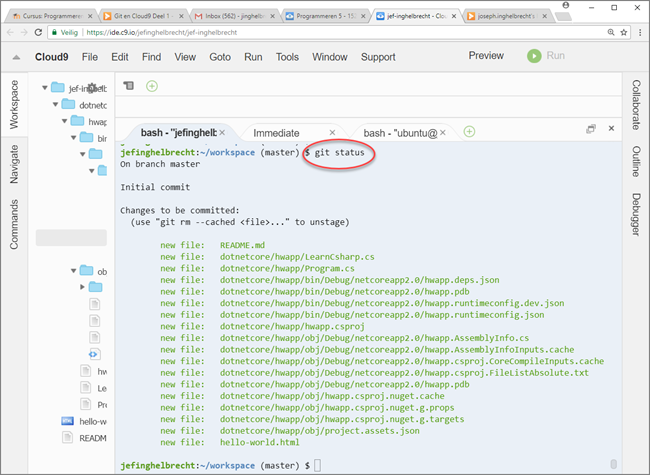The height and width of the screenshot is (475, 650).
Task: Collapse the dotnetcore folder
Action: [x=55, y=104]
